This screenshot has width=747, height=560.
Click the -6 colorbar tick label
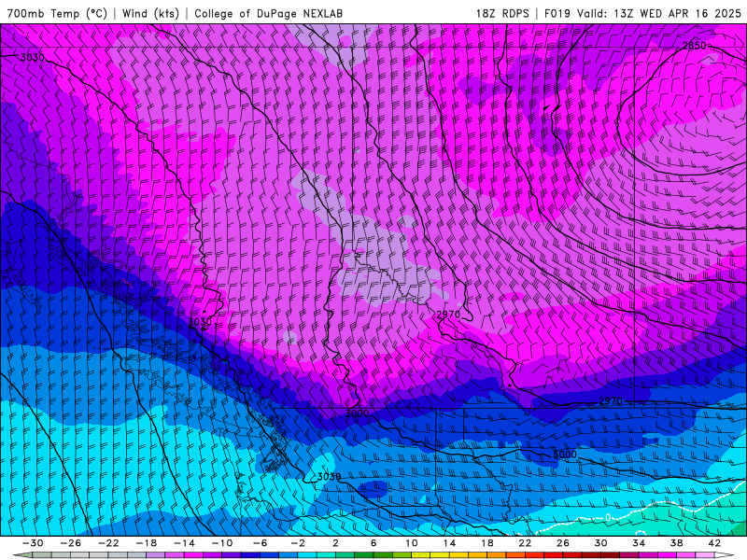click(x=261, y=543)
